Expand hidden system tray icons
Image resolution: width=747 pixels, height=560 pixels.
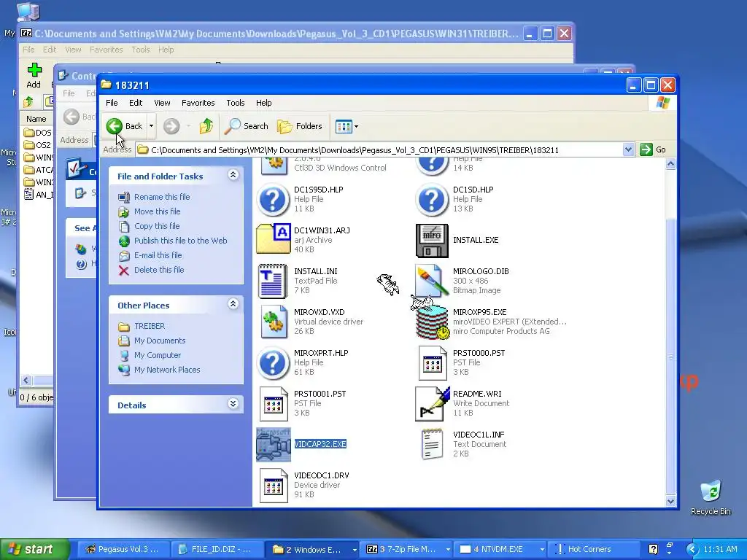(692, 550)
